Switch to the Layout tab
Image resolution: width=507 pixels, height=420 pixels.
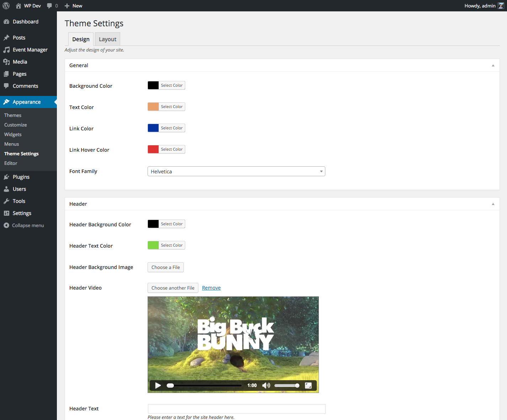point(108,39)
